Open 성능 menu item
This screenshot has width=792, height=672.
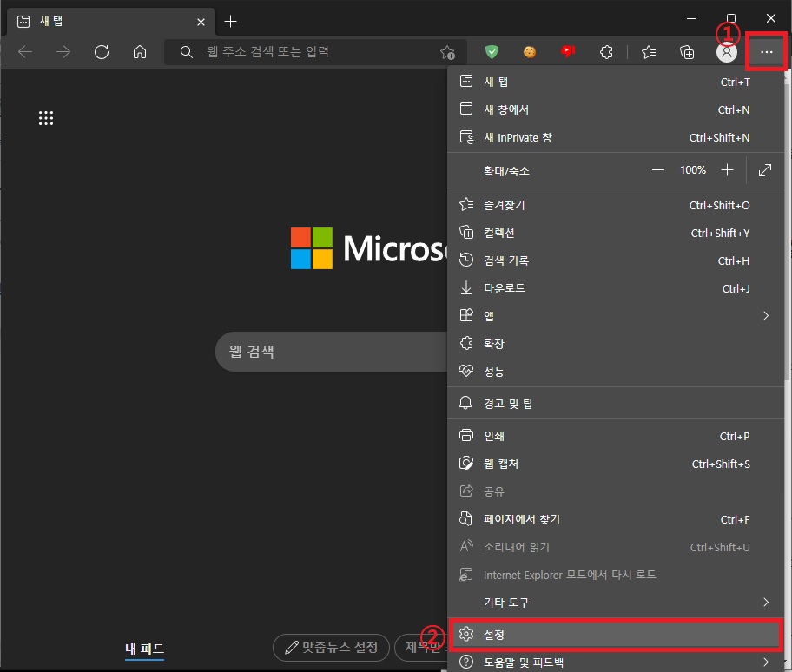pyautogui.click(x=615, y=372)
